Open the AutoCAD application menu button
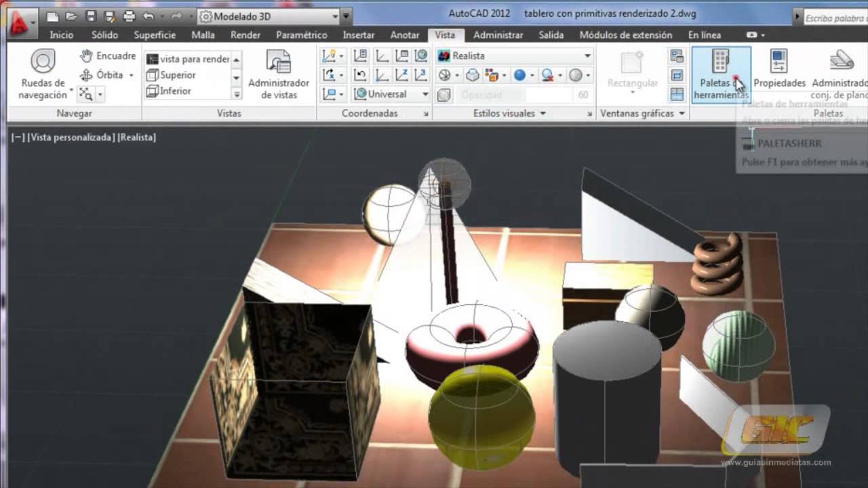 21,23
